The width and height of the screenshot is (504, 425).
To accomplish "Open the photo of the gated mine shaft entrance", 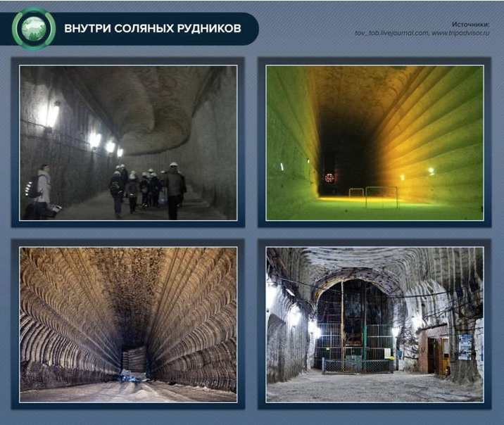I will [x=374, y=324].
